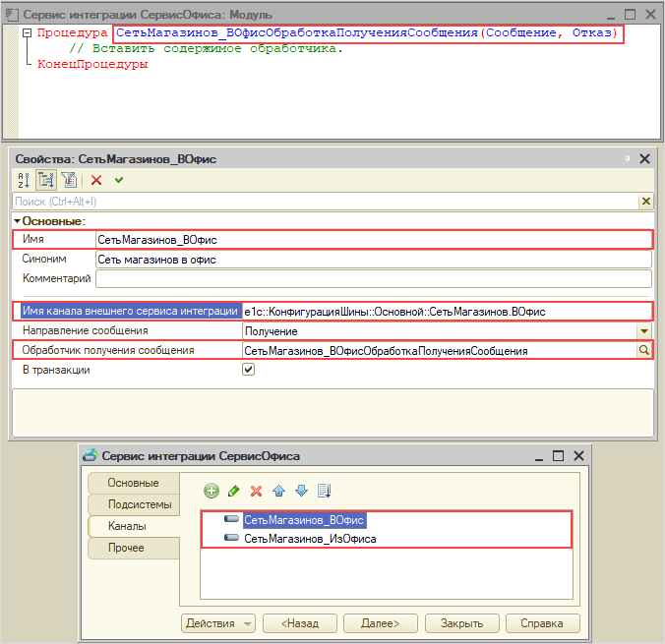This screenshot has width=665, height=644.
Task: Click the green add channel icon
Action: 212,491
